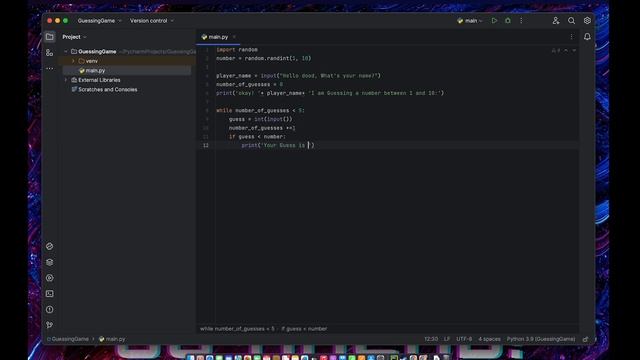
Task: Debug the 'main' configuration
Action: coord(508,20)
